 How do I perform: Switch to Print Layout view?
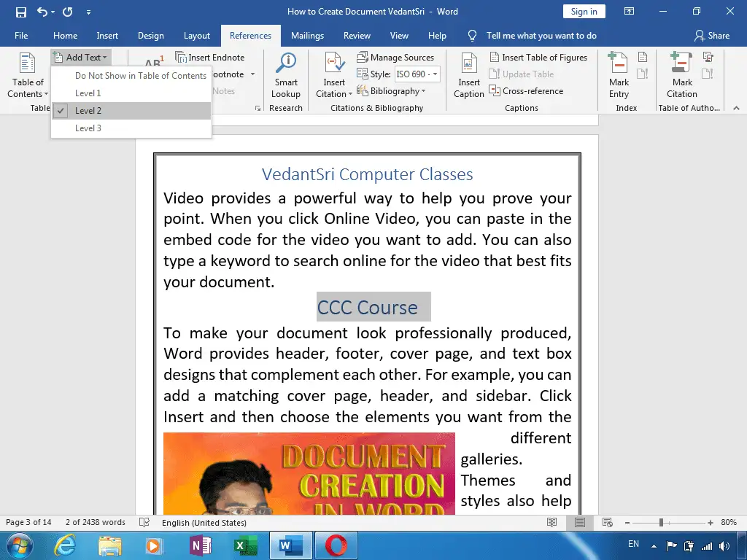[x=580, y=522]
